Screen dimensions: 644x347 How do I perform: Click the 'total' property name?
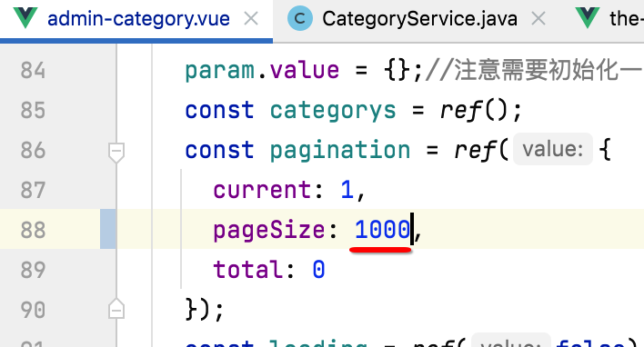pos(248,270)
